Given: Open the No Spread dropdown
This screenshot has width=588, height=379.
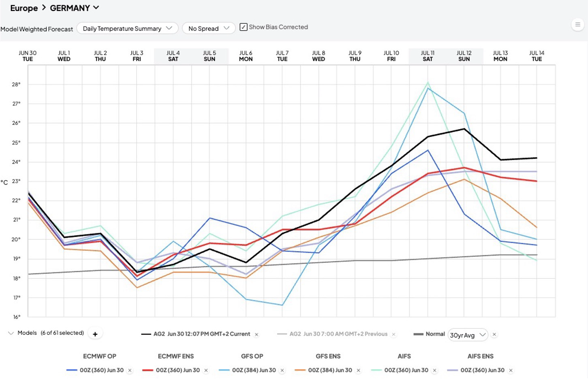Looking at the screenshot, I should pyautogui.click(x=209, y=28).
